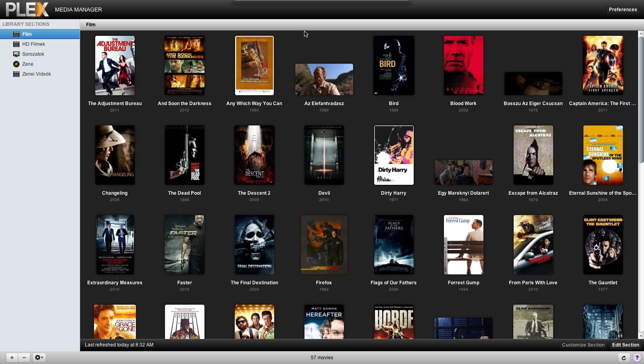The image size is (644, 364).
Task: Select the Dirty Harry poster
Action: (x=394, y=155)
